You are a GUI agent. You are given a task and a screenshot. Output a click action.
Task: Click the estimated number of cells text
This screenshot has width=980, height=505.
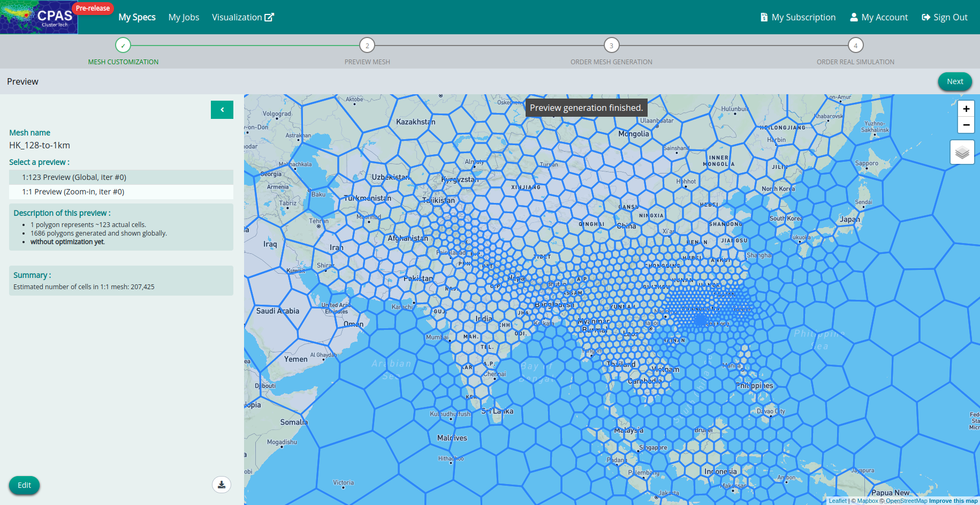pyautogui.click(x=84, y=287)
